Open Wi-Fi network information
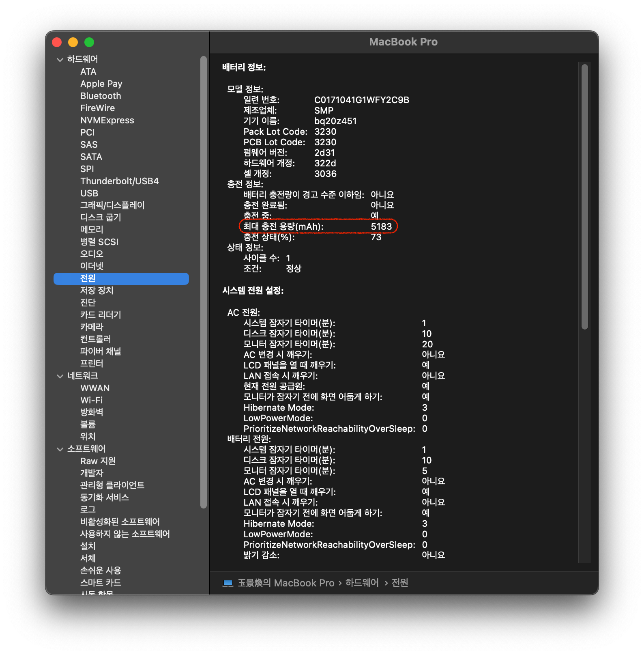The height and width of the screenshot is (655, 644). 91,400
